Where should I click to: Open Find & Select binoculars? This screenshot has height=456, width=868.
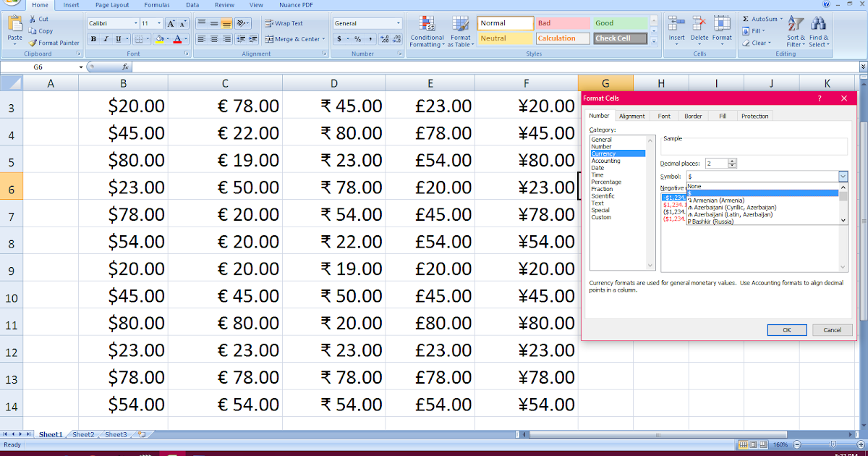[819, 30]
